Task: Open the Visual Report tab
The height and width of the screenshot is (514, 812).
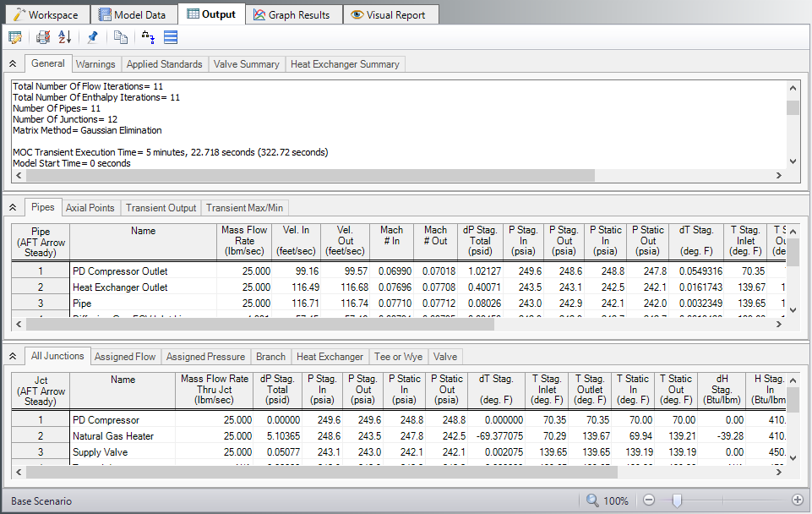Action: (390, 14)
